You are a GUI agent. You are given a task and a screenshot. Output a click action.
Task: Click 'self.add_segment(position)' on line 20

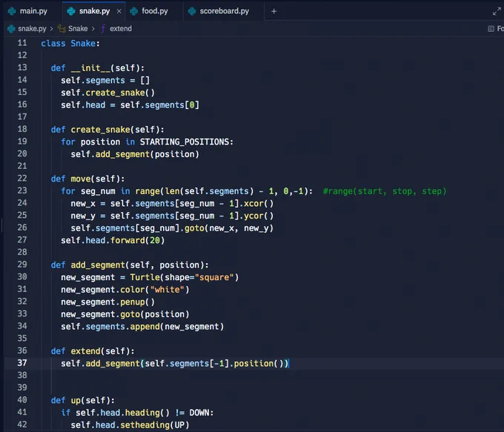point(135,154)
